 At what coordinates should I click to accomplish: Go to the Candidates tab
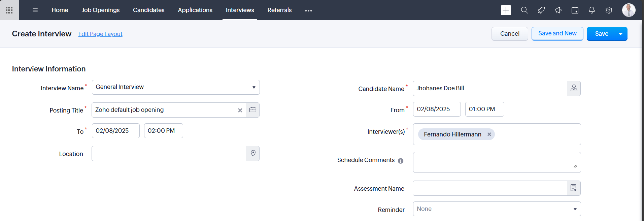click(x=148, y=10)
